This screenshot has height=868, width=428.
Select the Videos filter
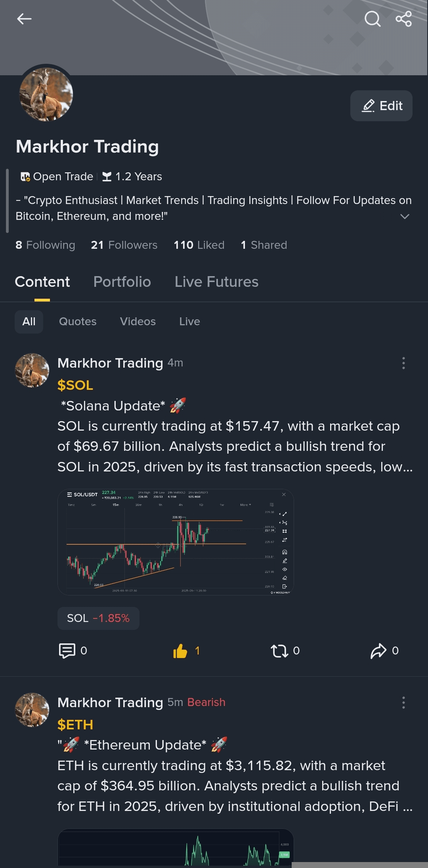coord(138,321)
